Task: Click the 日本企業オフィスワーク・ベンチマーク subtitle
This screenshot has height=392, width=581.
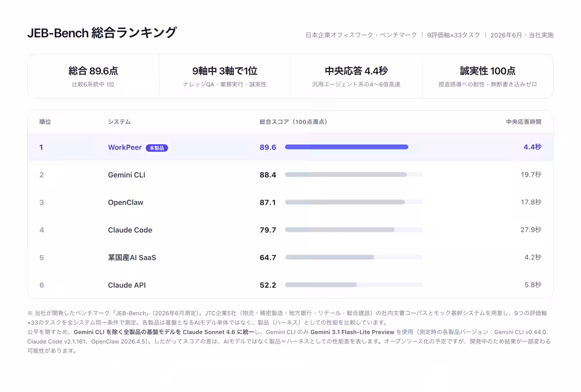Action: pyautogui.click(x=361, y=35)
